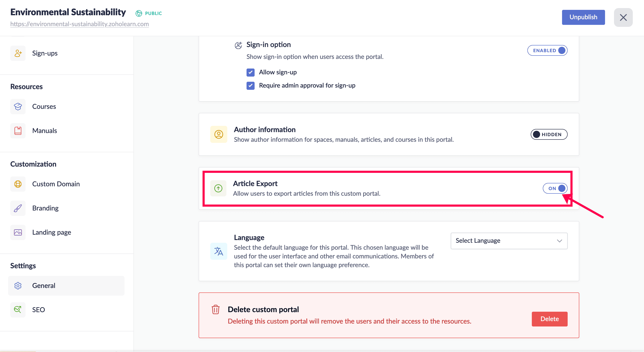
Task: Click the Branding paintbrush icon
Action: point(18,208)
